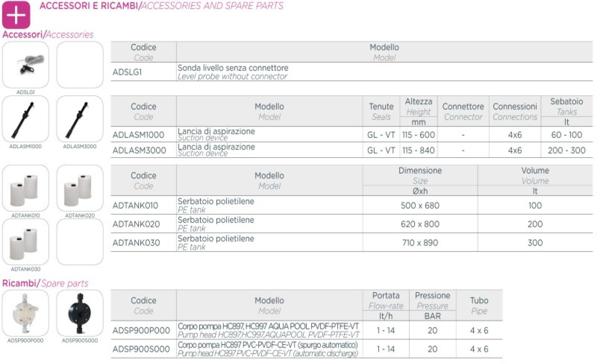The height and width of the screenshot is (364, 597).
Task: Select the ADTANK020 row code
Action: coord(136,224)
